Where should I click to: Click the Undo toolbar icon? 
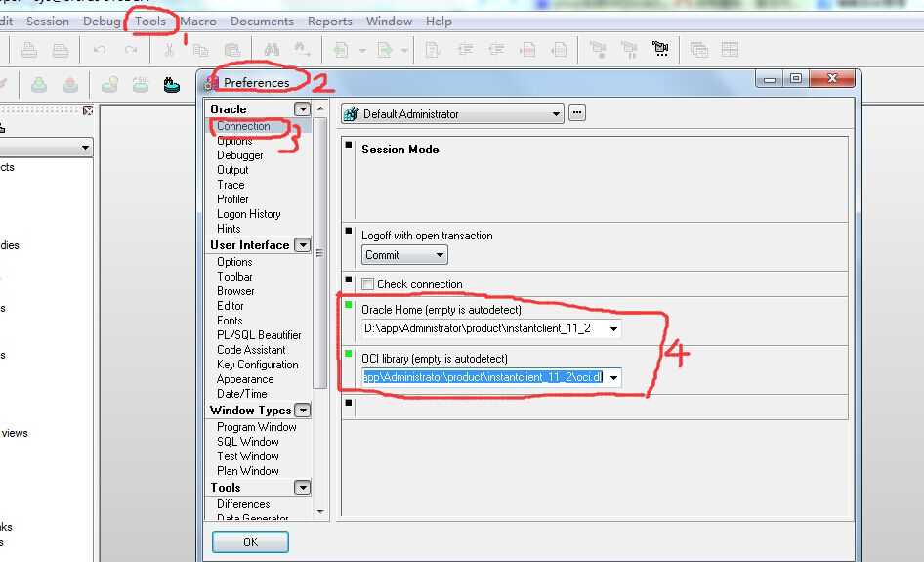pyautogui.click(x=100, y=50)
